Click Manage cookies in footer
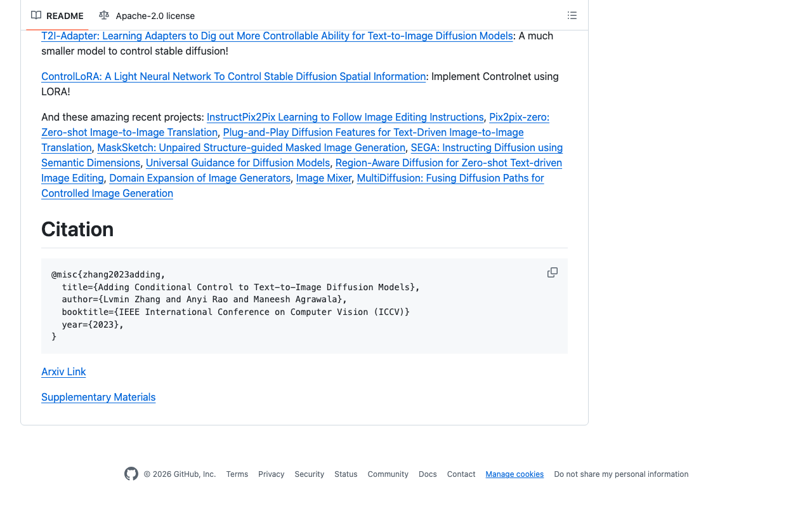This screenshot has height=508, width=812. click(x=514, y=474)
